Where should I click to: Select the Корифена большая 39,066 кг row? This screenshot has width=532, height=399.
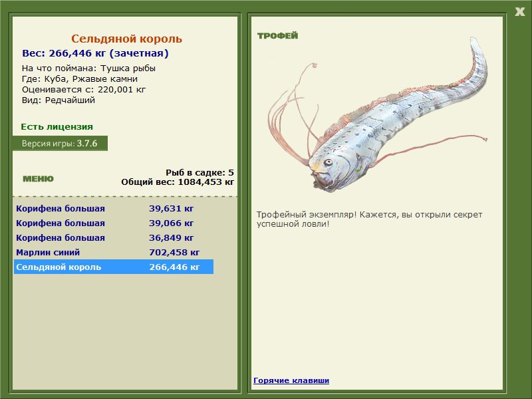tap(114, 223)
